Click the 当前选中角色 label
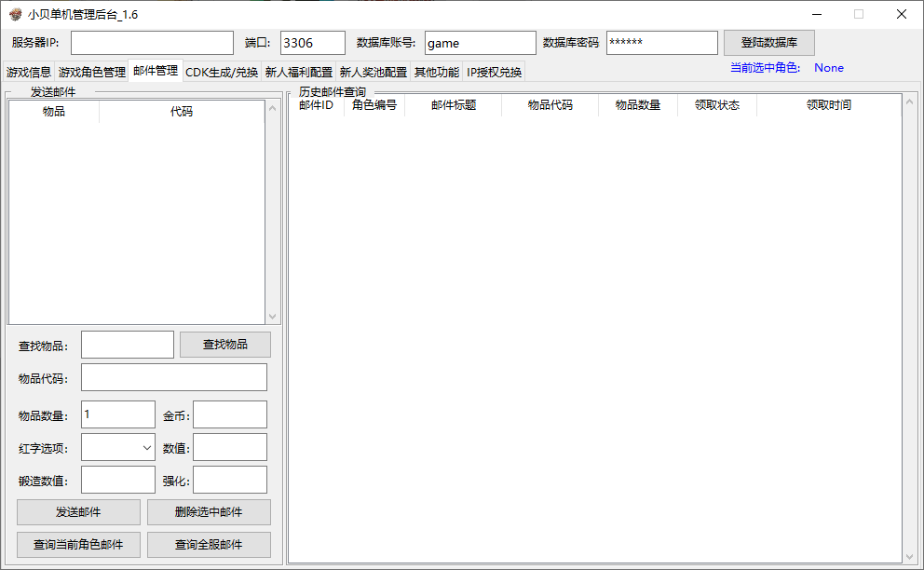This screenshot has height=570, width=924. tap(765, 68)
